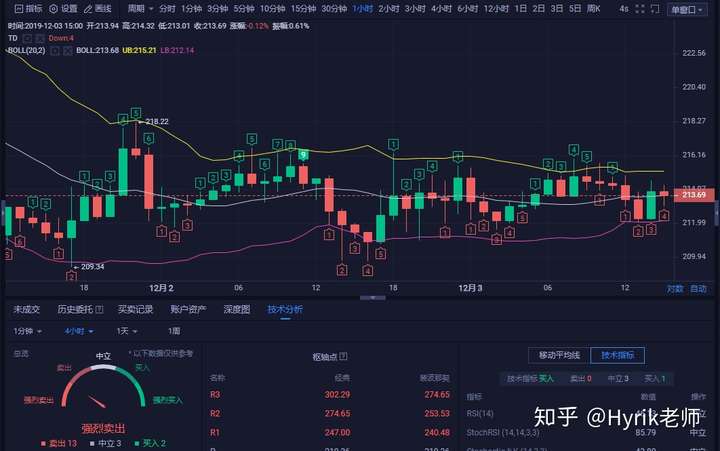Select the 画线 drawing tool
720x451 pixels.
98,8
